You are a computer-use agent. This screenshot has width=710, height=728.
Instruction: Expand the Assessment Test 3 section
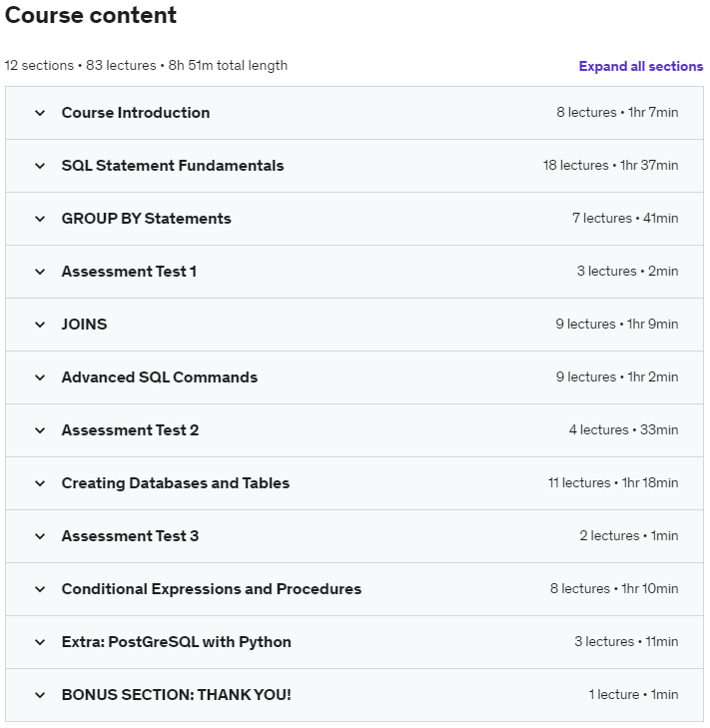coord(40,536)
